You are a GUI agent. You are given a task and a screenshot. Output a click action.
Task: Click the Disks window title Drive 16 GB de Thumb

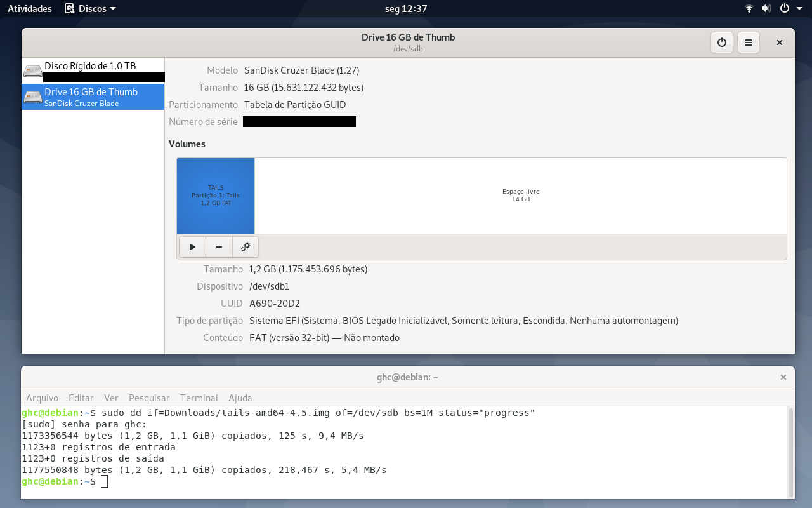click(x=408, y=37)
